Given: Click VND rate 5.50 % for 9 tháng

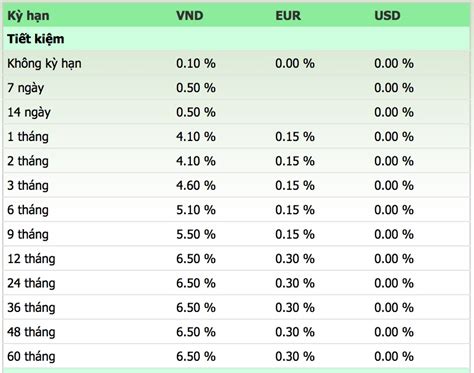Looking at the screenshot, I should click(196, 234).
